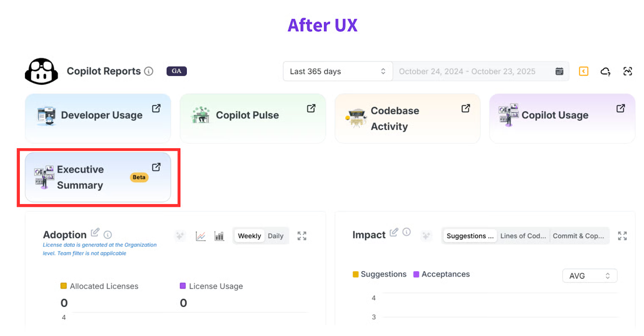Select the Suggestions tab in Impact
Screen dimensions: 644x336
[x=470, y=236]
